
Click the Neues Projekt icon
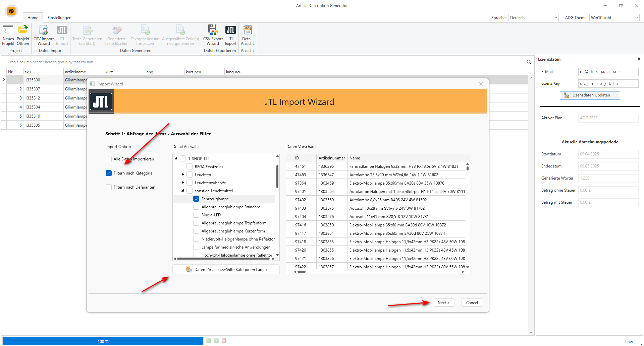tap(8, 30)
